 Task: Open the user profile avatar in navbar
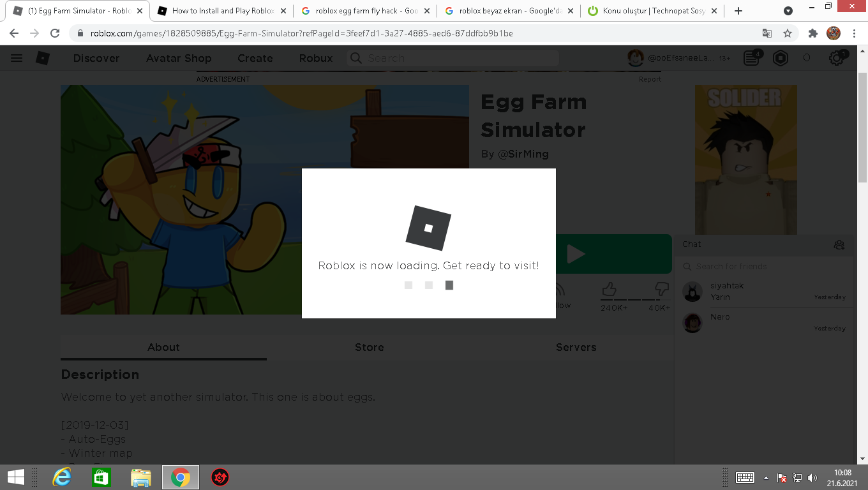pos(635,58)
